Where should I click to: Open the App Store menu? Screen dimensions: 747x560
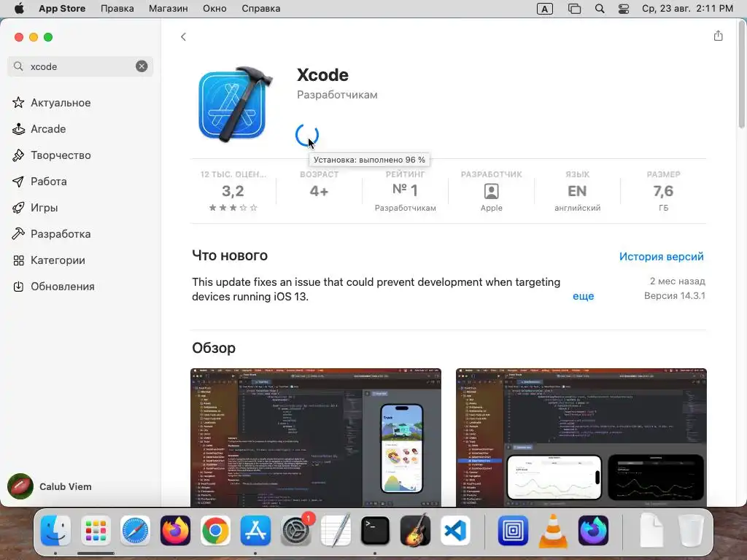62,9
